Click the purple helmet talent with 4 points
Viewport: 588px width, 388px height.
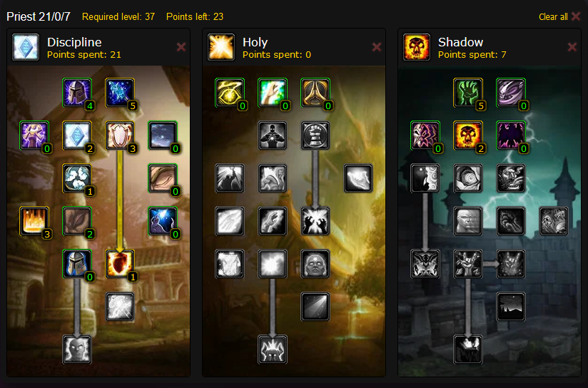pos(77,92)
